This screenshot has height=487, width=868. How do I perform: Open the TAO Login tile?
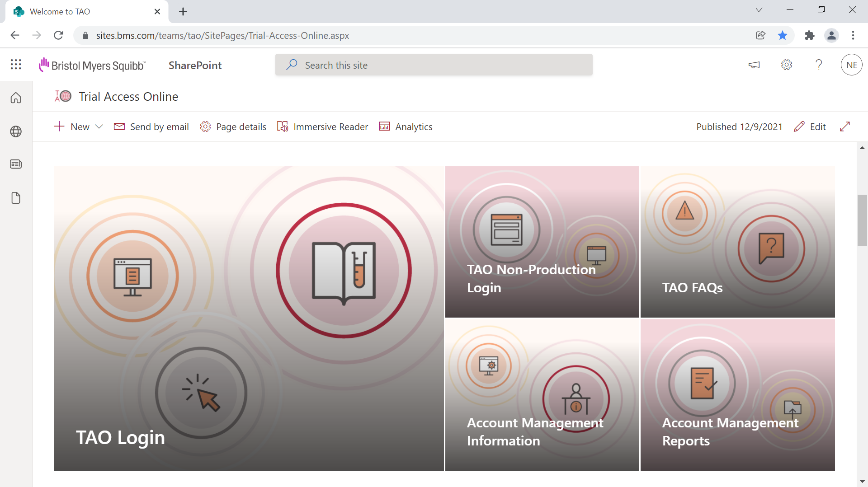(x=249, y=318)
